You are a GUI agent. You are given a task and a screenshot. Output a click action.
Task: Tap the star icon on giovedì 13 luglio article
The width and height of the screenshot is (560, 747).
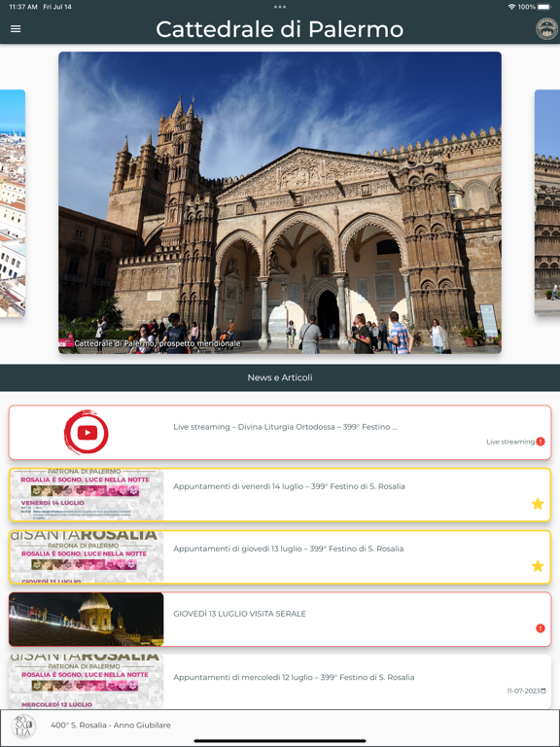pyautogui.click(x=538, y=566)
